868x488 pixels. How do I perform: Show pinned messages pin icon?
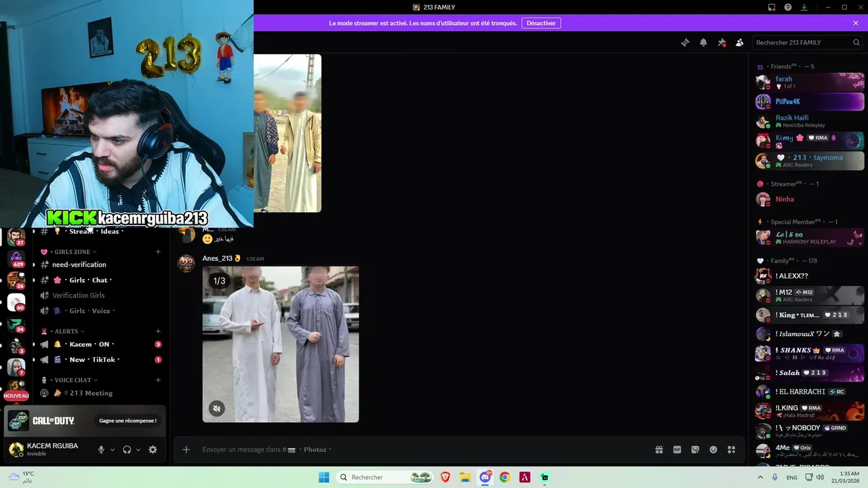(722, 42)
